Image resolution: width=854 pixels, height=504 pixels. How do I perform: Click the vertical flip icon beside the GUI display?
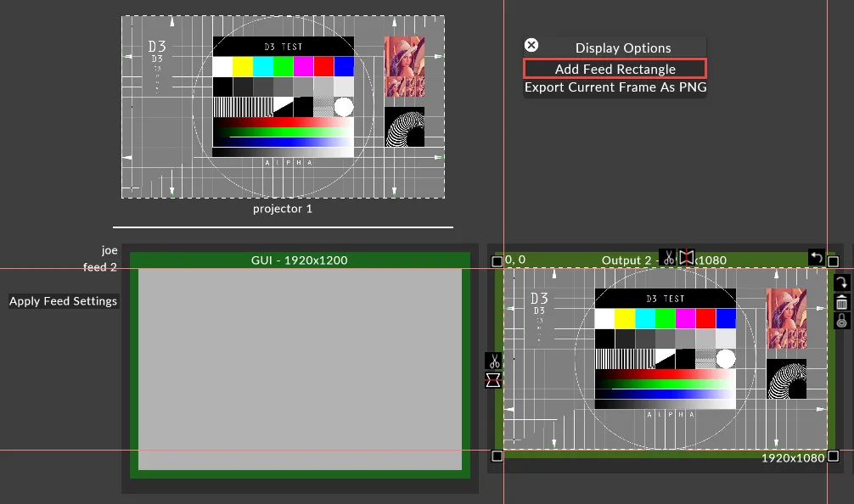(x=493, y=380)
